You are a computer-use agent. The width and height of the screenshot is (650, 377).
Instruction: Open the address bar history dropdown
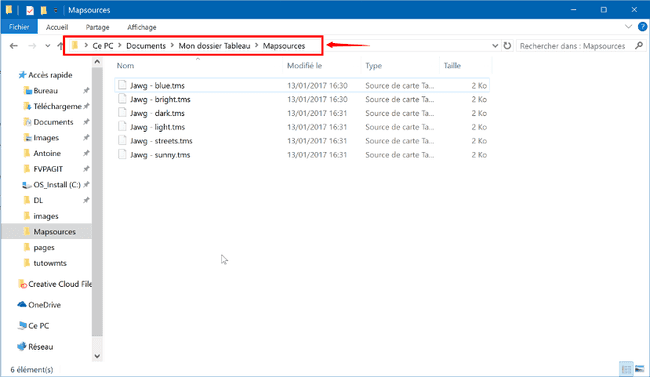495,46
